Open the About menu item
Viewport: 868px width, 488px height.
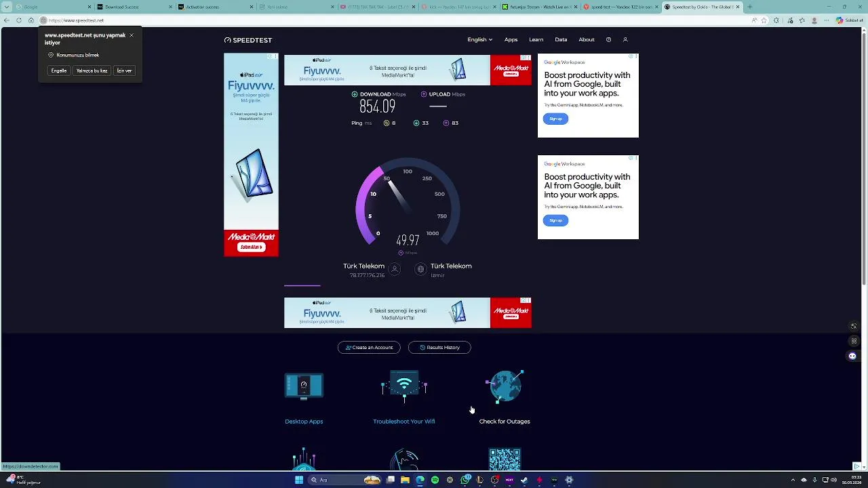click(x=587, y=39)
